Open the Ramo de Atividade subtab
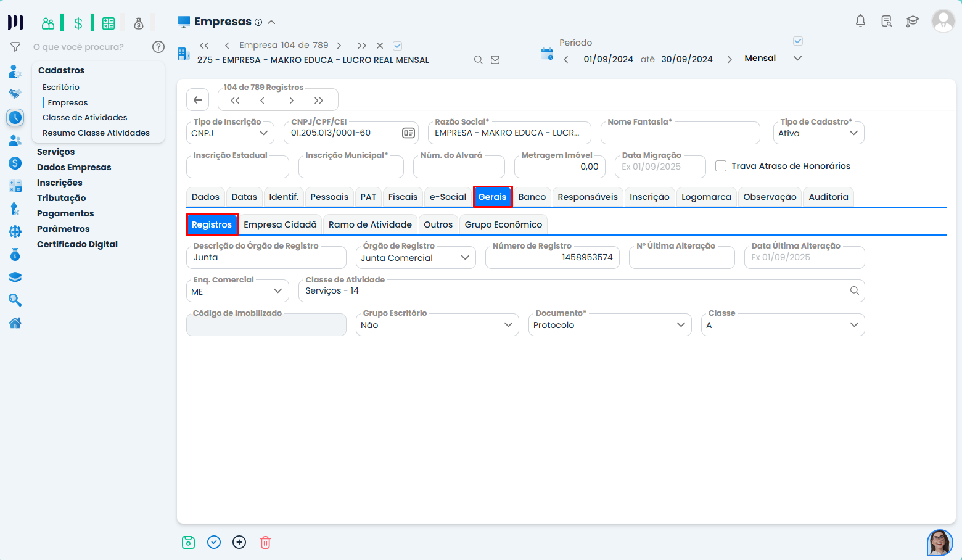962x560 pixels. coord(370,224)
